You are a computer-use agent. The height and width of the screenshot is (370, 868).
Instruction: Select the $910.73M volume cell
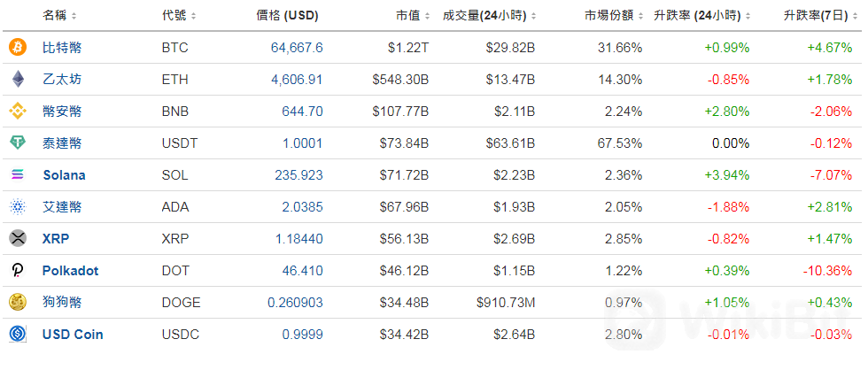pos(506,303)
